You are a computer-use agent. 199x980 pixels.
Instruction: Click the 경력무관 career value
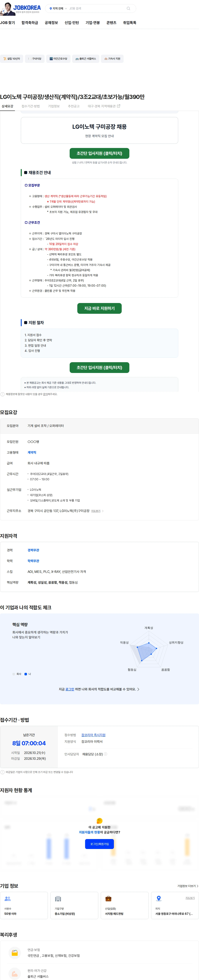pos(33,550)
